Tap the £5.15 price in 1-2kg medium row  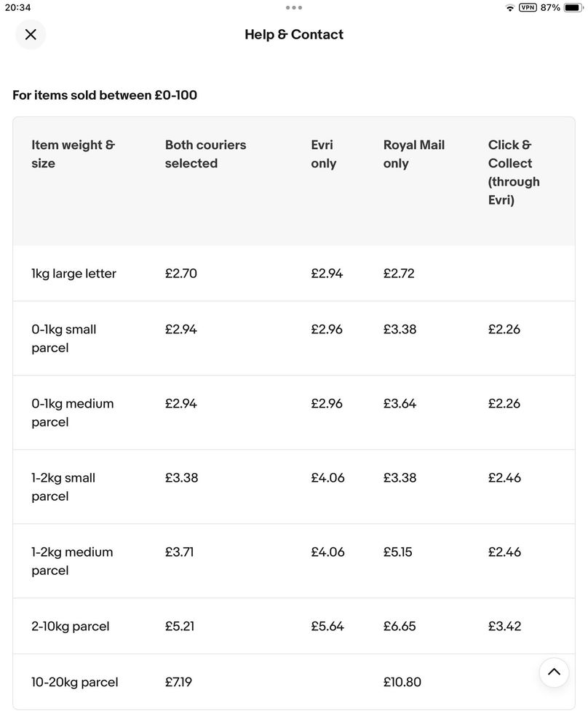pyautogui.click(x=397, y=552)
